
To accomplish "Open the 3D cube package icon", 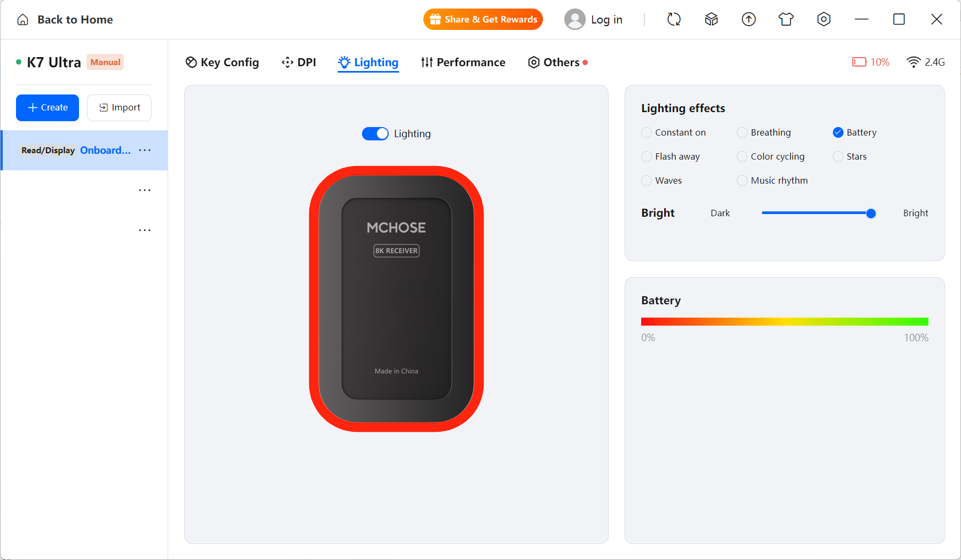I will point(711,20).
